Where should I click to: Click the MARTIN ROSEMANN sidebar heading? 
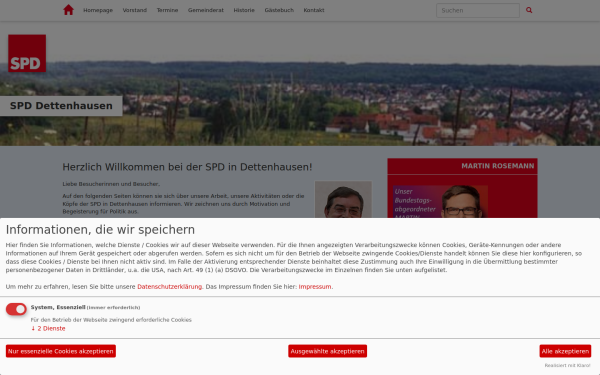pos(497,166)
